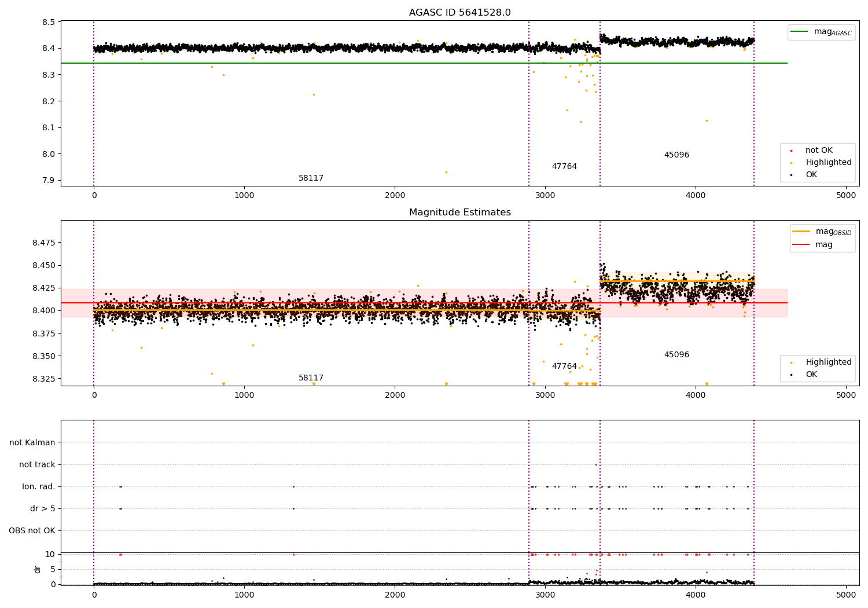Image resolution: width=868 pixels, height=608 pixels.
Task: Click the 8.5 y-axis tick label
Action: [49, 22]
